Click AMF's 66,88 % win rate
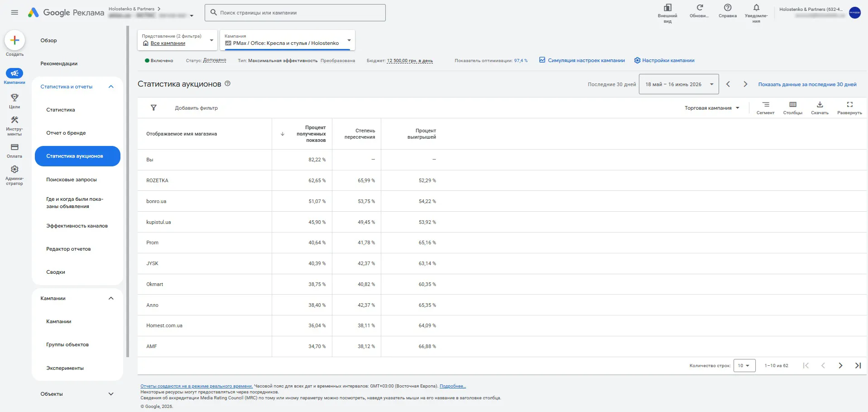The width and height of the screenshot is (868, 412). click(x=427, y=346)
